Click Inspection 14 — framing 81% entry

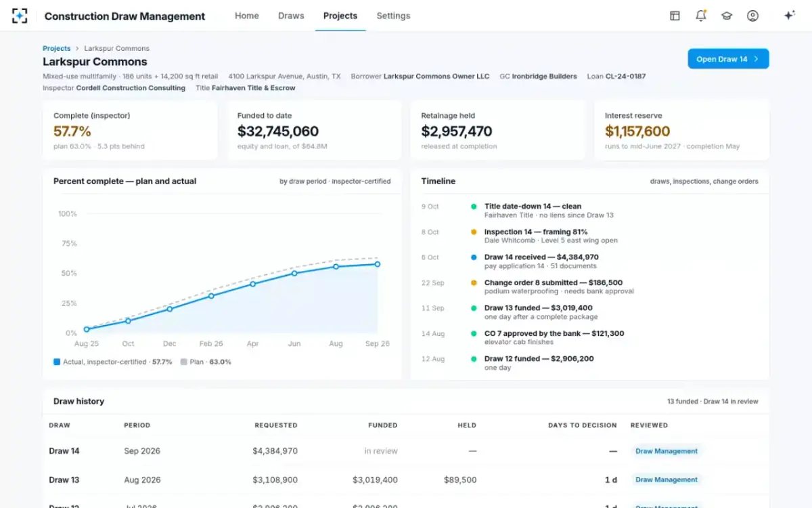[x=536, y=232]
